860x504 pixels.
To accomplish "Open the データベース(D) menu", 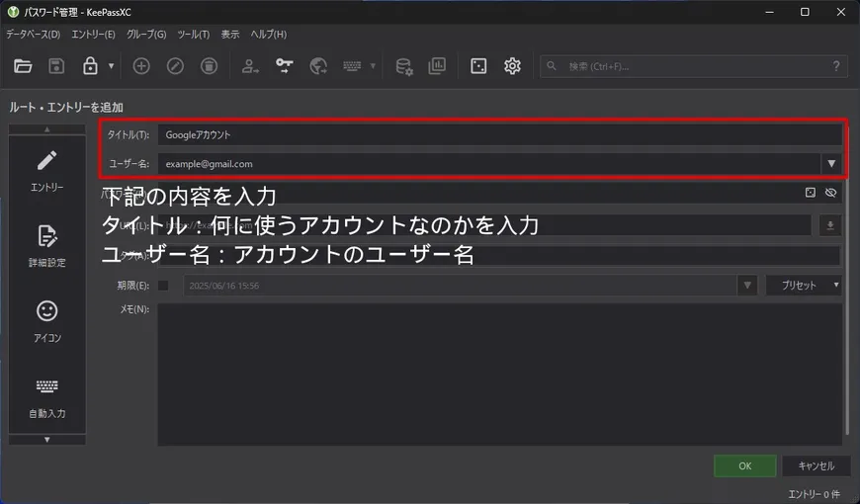I will coord(33,34).
